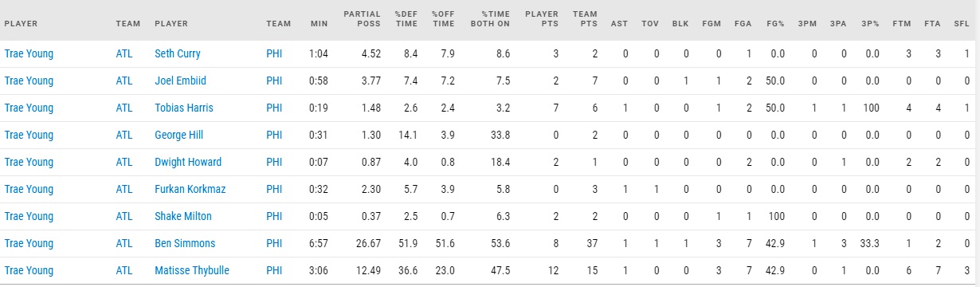980x287 pixels.
Task: Click the PHI team link in Ben Simmons row
Action: pyautogui.click(x=274, y=244)
